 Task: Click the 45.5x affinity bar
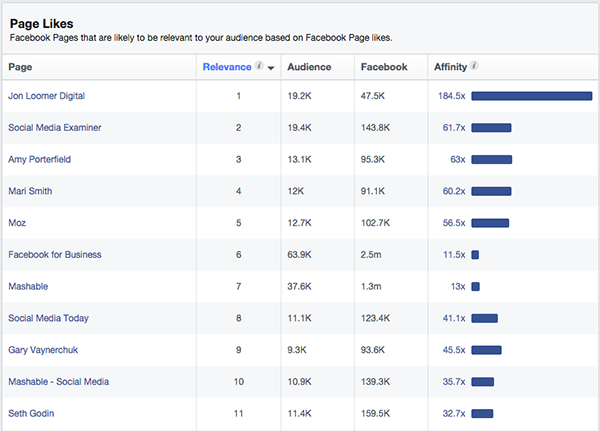[x=486, y=350]
